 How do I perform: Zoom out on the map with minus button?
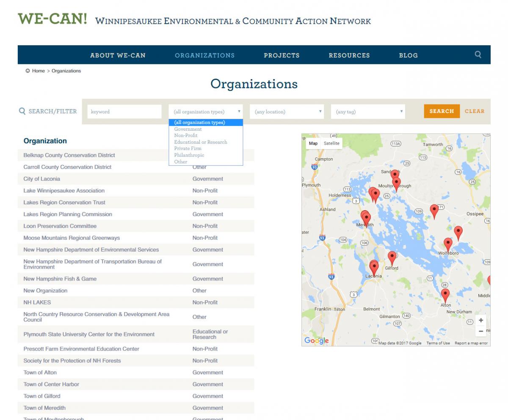481,331
